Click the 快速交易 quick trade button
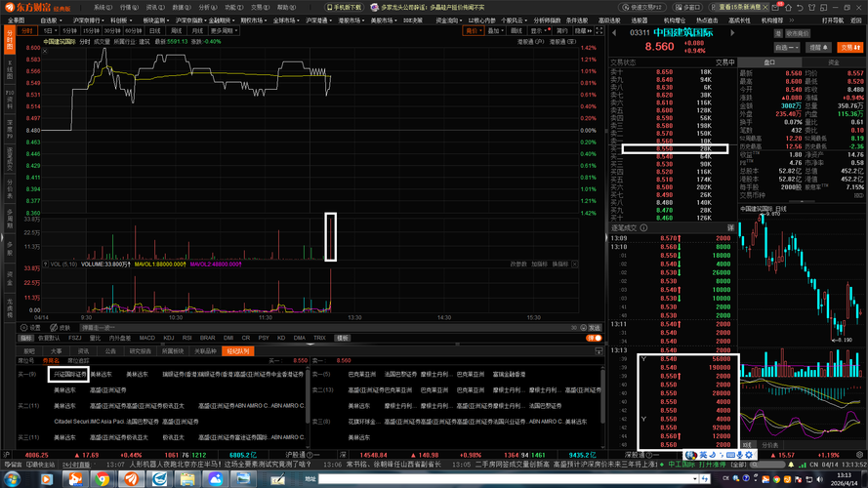 coord(642,7)
